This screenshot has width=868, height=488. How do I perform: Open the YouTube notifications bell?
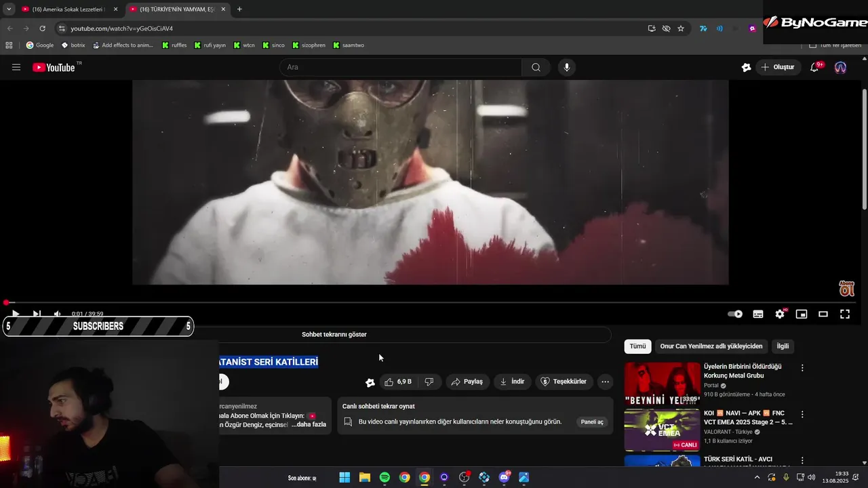pyautogui.click(x=815, y=67)
